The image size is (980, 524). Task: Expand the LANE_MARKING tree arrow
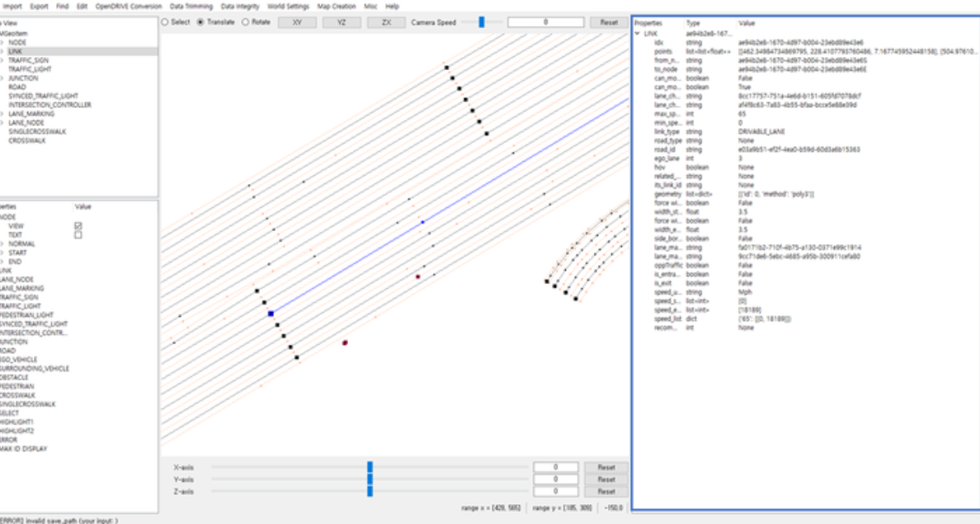(2, 114)
